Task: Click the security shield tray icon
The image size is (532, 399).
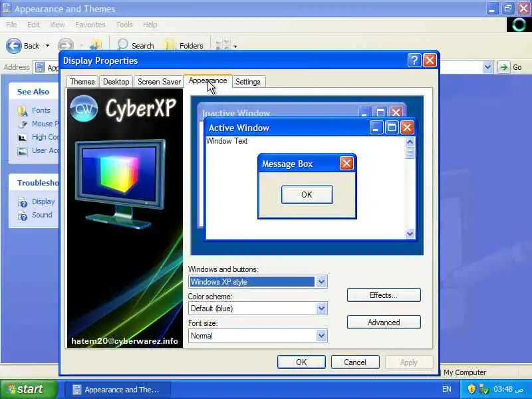Action: coord(471,389)
